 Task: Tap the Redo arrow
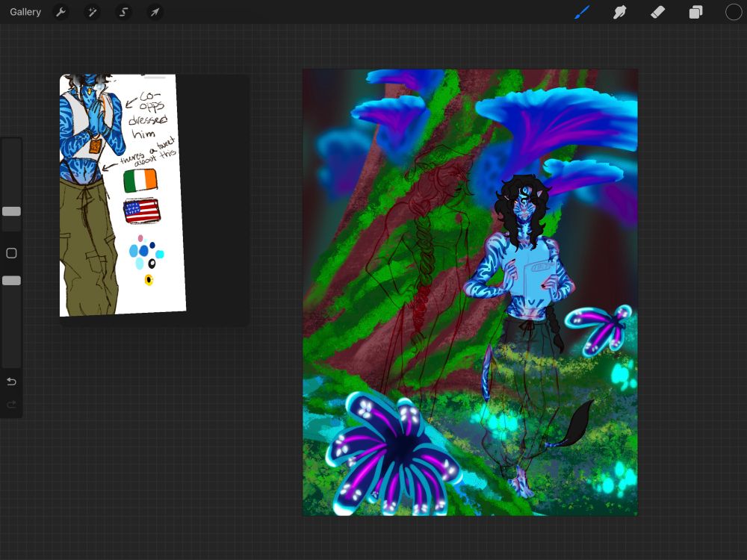pyautogui.click(x=11, y=404)
